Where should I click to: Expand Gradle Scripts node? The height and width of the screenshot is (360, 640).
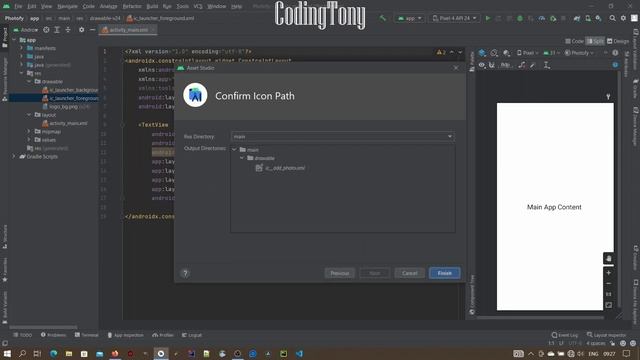tap(14, 156)
